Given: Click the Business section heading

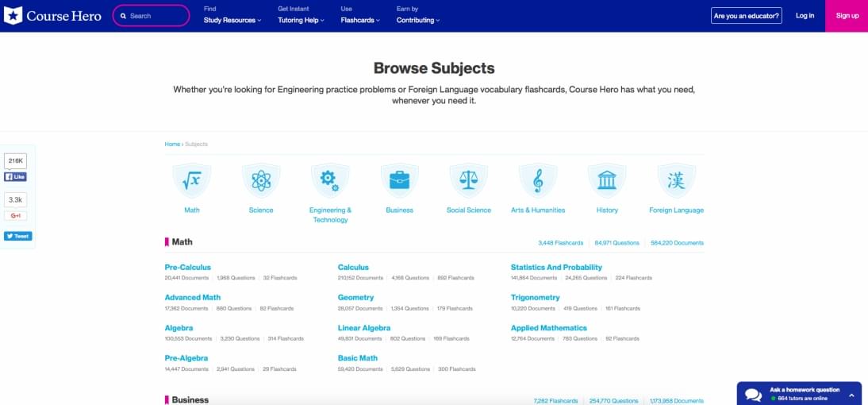Looking at the screenshot, I should click(x=190, y=399).
